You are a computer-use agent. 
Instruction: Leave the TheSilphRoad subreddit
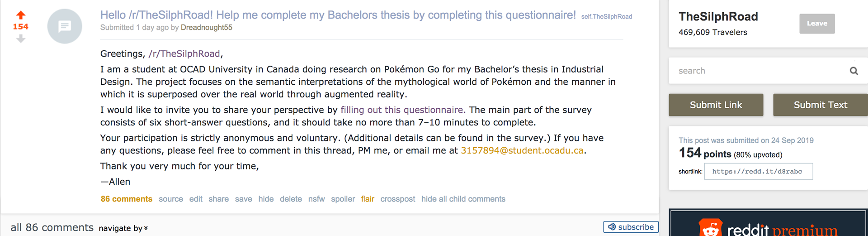coord(817,24)
